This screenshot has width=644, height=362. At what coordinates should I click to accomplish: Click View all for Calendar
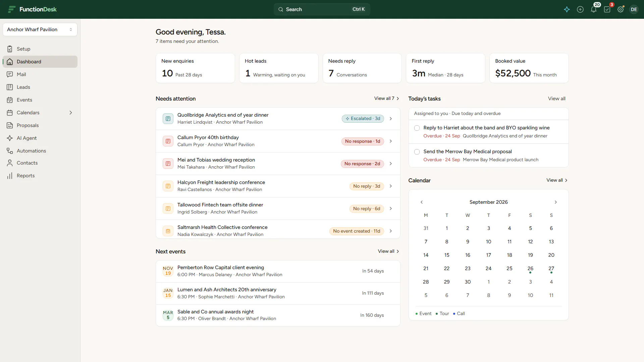557,180
